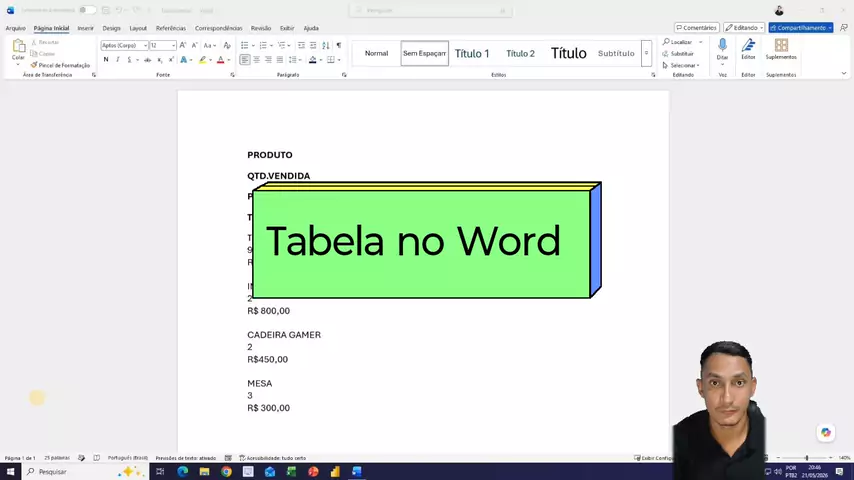Click the Windows Start button
854x480 pixels.
pyautogui.click(x=10, y=472)
